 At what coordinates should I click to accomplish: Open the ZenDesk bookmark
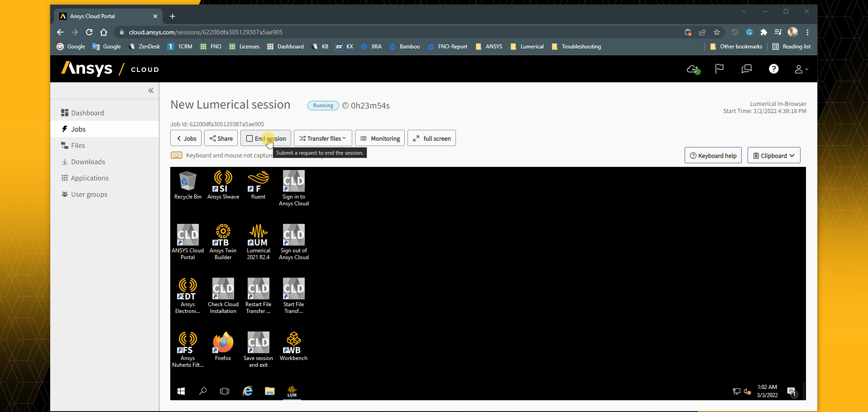pyautogui.click(x=144, y=47)
